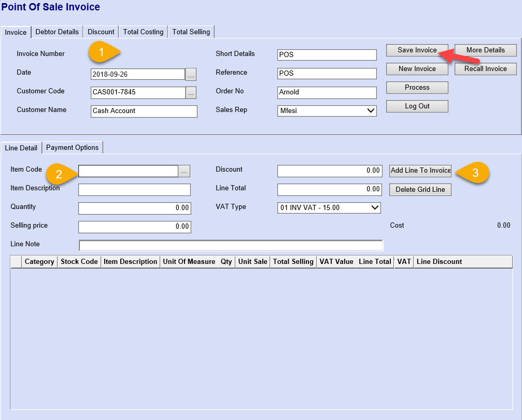The image size is (522, 420).
Task: Open More Details
Action: pos(485,50)
